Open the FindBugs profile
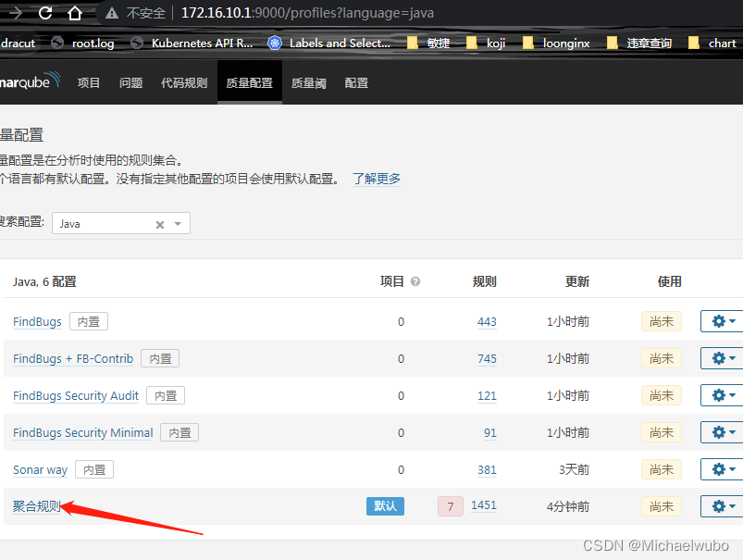This screenshot has height=560, width=743. point(37,321)
